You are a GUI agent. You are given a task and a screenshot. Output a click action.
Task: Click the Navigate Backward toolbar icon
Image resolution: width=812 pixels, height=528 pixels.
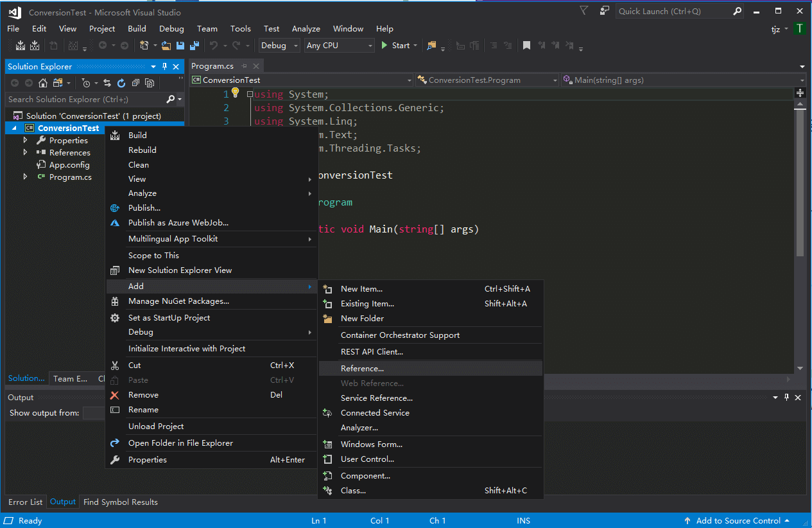point(102,46)
